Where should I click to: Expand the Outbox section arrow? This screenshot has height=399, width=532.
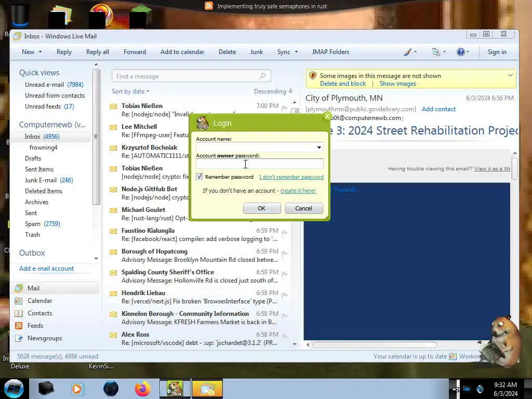pyautogui.click(x=96, y=259)
